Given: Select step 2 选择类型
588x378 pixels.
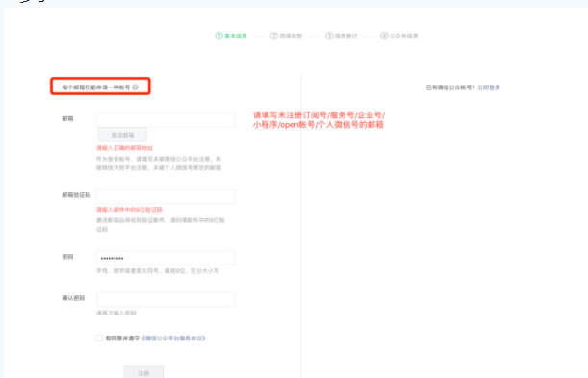Looking at the screenshot, I should pyautogui.click(x=286, y=36).
